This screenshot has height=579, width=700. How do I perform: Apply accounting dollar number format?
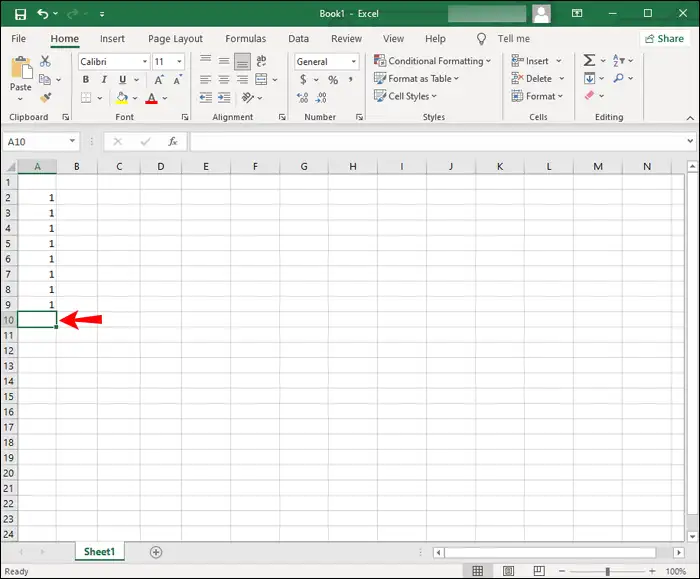pos(303,80)
